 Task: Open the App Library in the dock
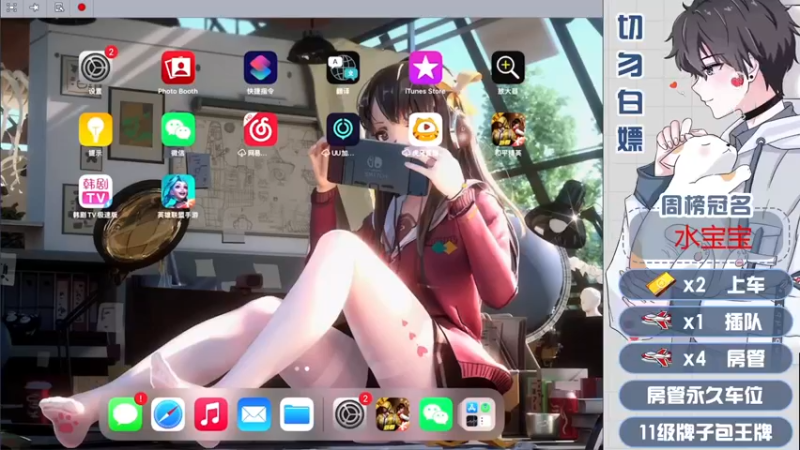[478, 414]
